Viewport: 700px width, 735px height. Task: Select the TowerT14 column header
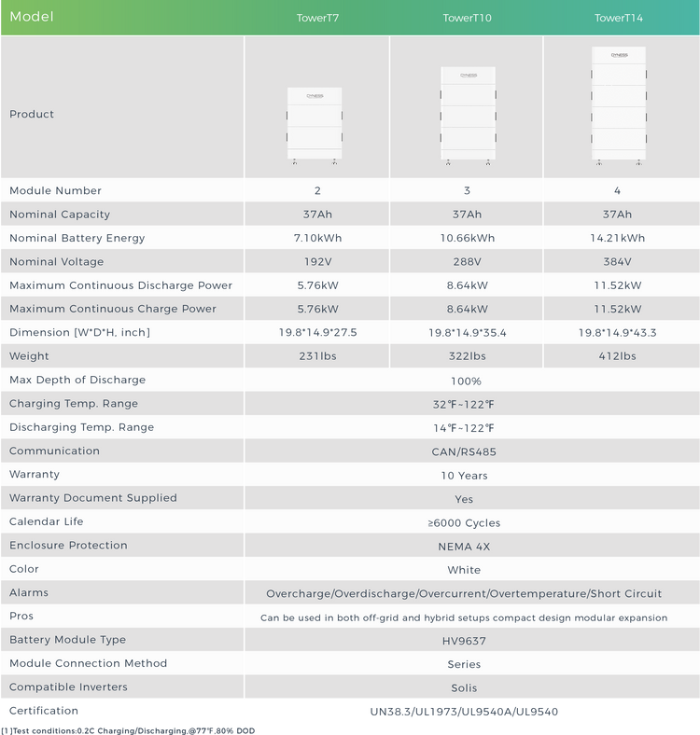[x=619, y=18]
